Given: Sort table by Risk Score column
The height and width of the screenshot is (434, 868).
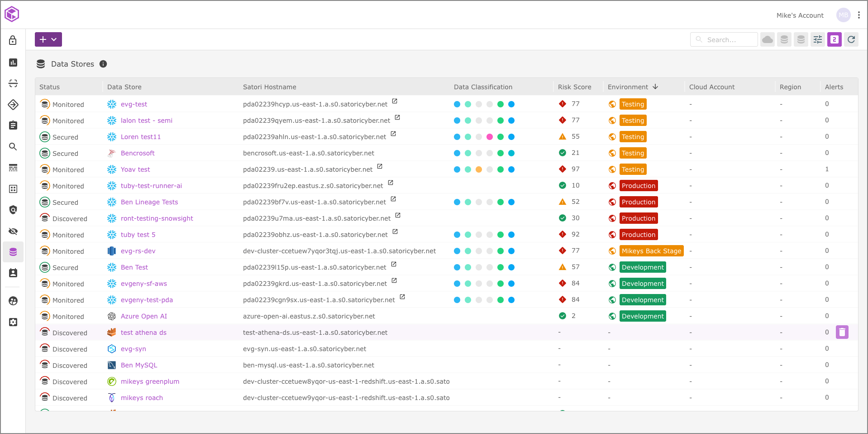Looking at the screenshot, I should coord(574,87).
